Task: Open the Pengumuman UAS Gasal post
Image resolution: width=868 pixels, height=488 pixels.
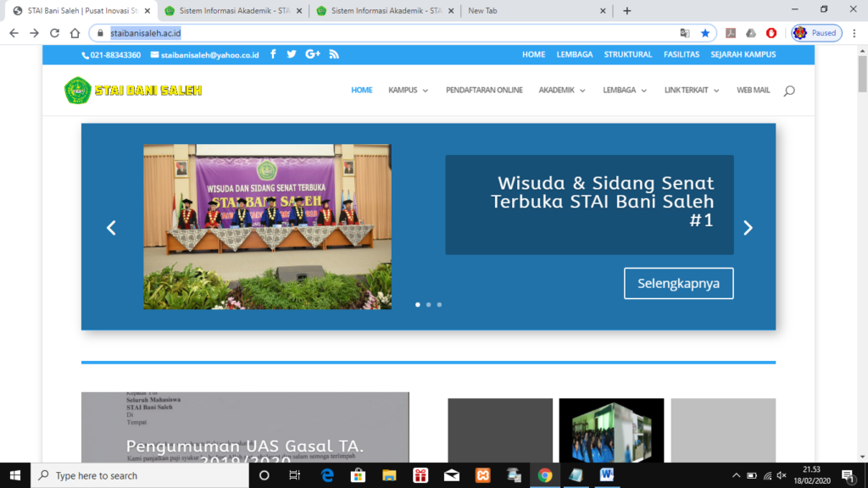Action: click(245, 427)
